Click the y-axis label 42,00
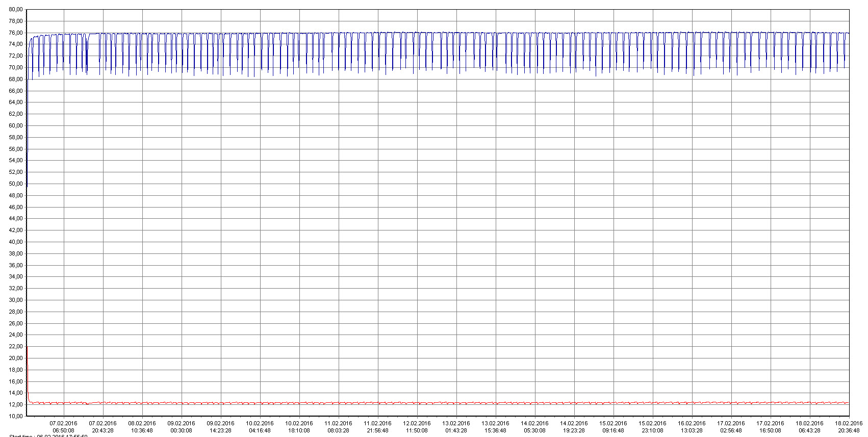Image resolution: width=868 pixels, height=437 pixels. coord(16,230)
